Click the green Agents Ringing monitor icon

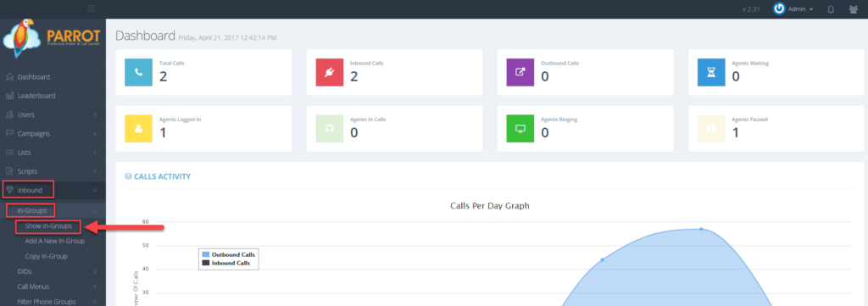(520, 128)
